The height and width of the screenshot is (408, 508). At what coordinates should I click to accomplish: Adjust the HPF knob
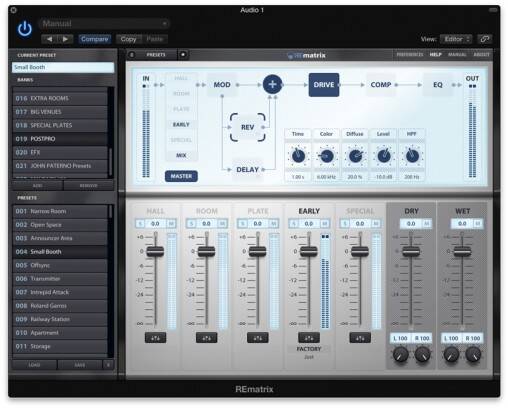412,156
